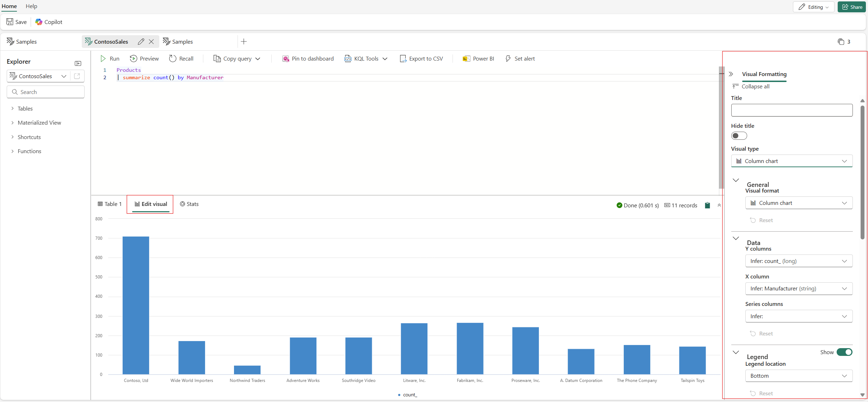Open the Visual type dropdown
The height and width of the screenshot is (402, 868).
792,161
